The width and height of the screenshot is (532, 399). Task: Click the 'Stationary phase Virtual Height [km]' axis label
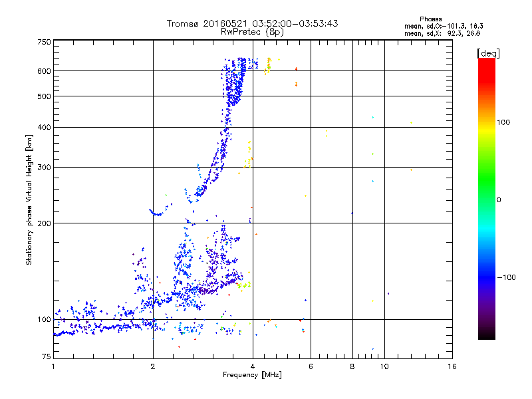pos(29,200)
